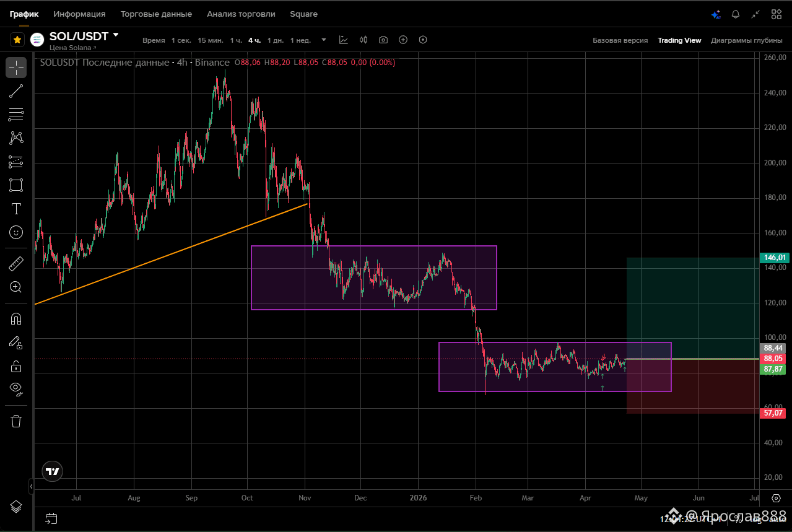
Task: Open the forecasting and position tools
Action: [16, 162]
